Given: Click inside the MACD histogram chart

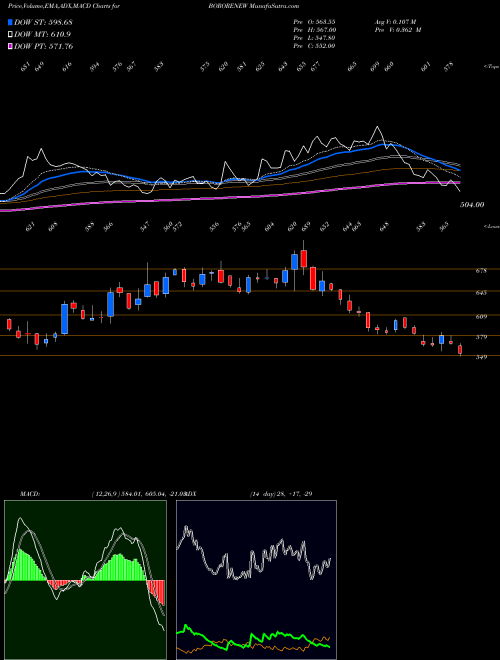Looking at the screenshot, I should [85, 580].
